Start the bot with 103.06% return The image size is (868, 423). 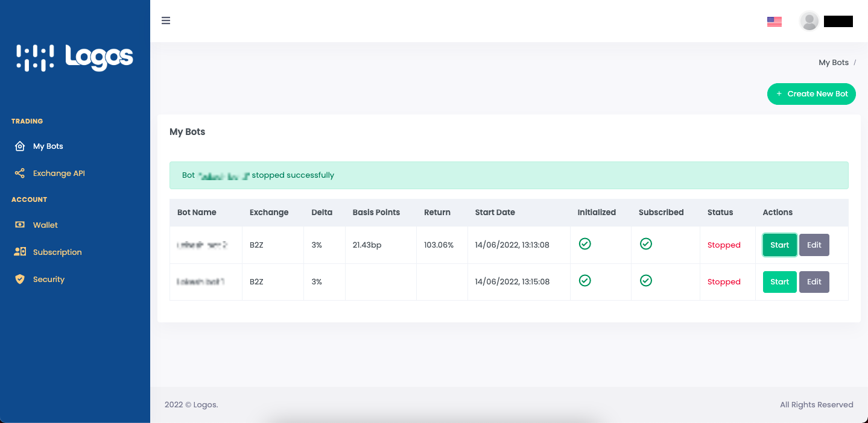point(780,245)
